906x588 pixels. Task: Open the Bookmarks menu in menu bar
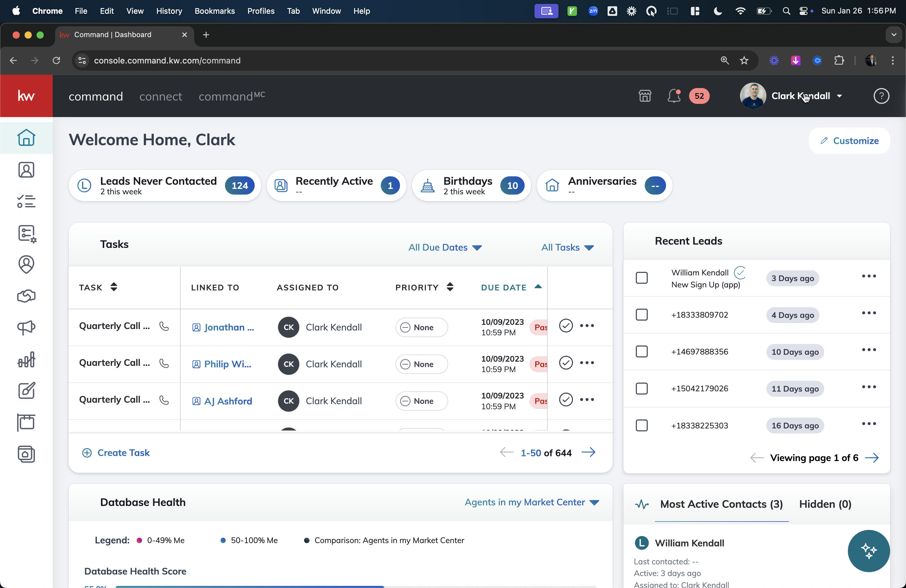click(x=214, y=11)
